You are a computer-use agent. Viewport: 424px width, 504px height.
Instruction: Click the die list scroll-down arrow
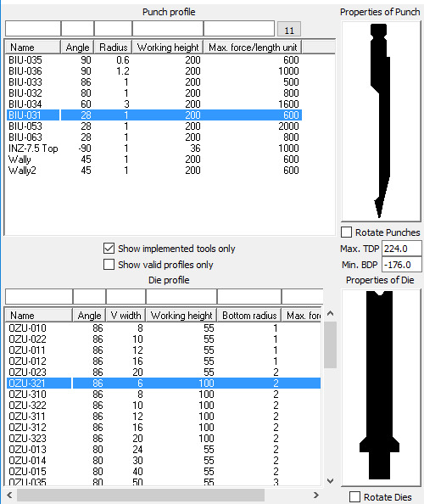[330, 481]
